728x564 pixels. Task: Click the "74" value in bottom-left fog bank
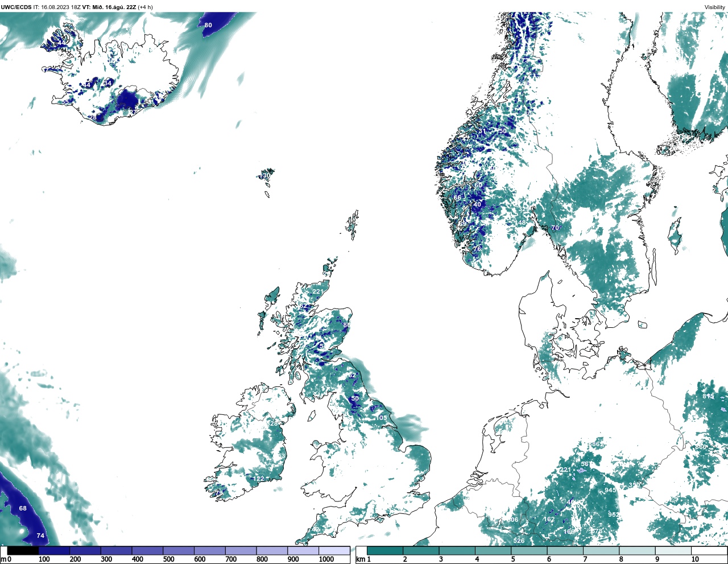point(40,536)
